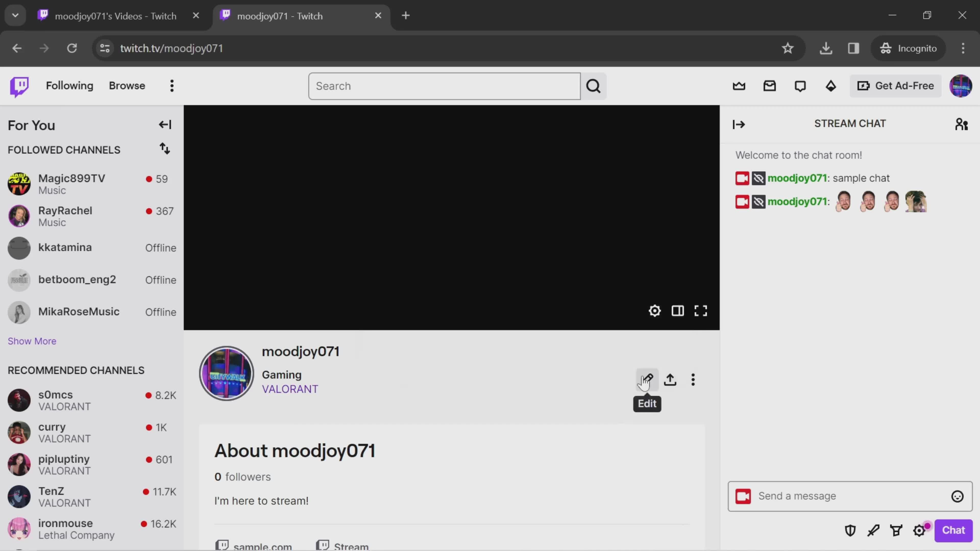Viewport: 980px width, 551px height.
Task: View site information icon in address bar
Action: coord(105,48)
